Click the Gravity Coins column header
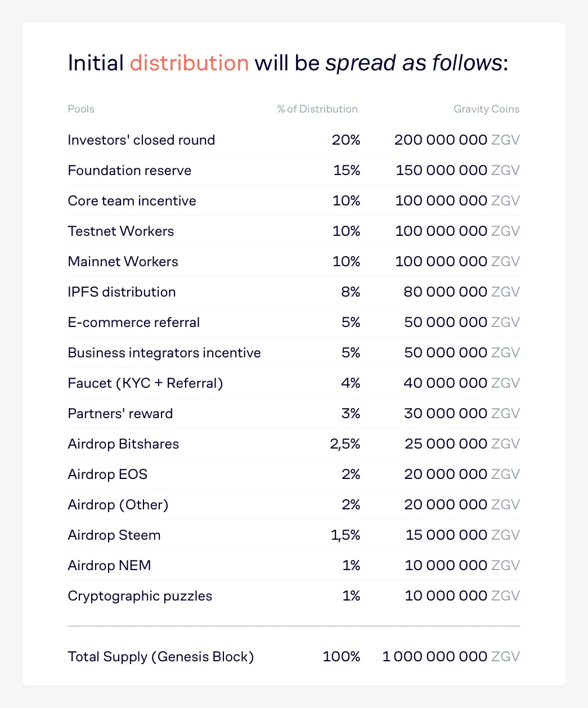588x708 pixels. 487,109
